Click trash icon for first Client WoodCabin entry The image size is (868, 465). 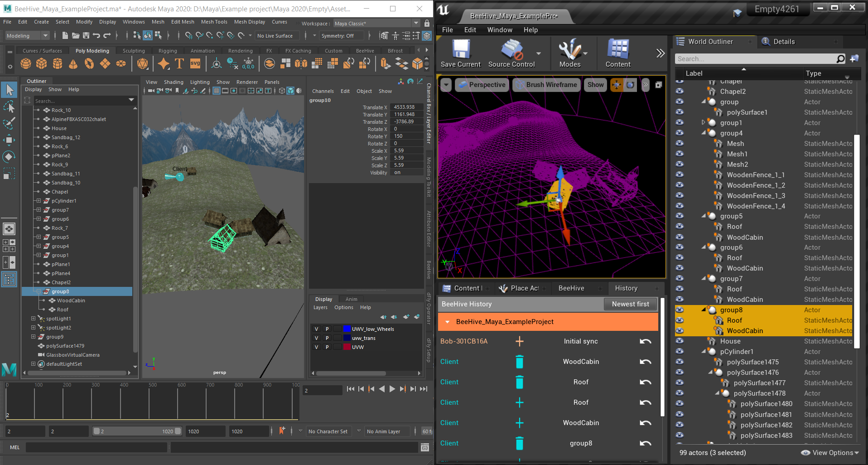click(520, 362)
